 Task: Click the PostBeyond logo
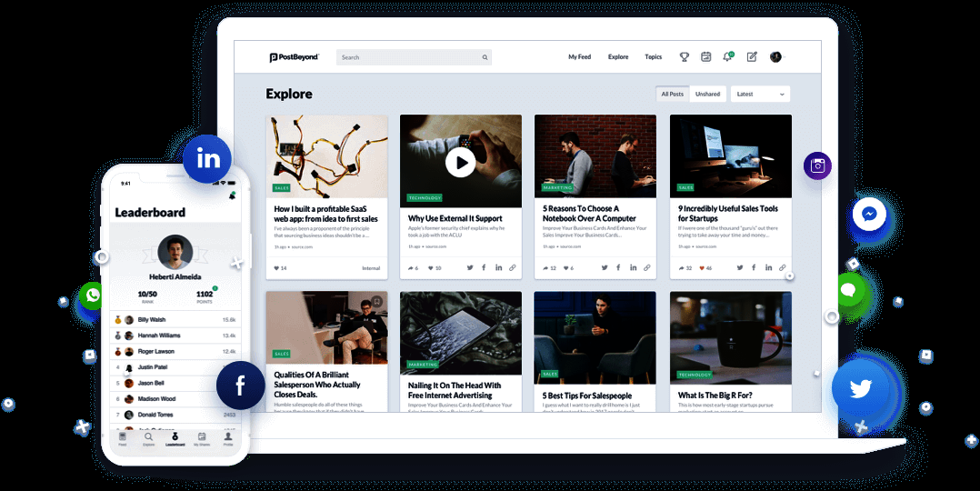click(x=295, y=57)
